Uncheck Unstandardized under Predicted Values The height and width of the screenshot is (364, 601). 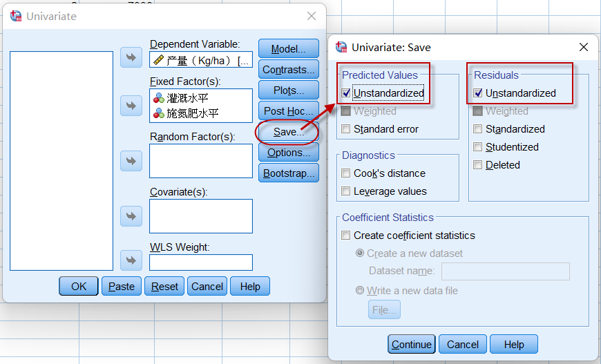pos(346,93)
